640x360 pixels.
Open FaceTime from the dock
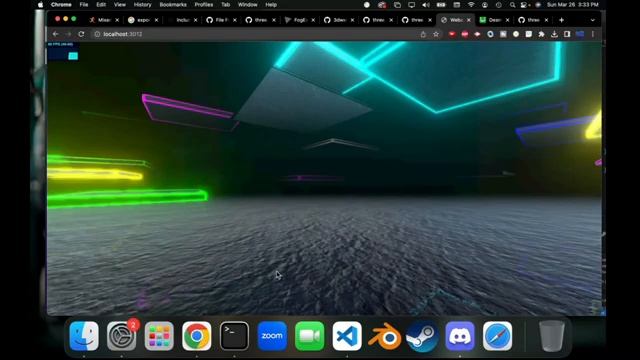pyautogui.click(x=309, y=336)
